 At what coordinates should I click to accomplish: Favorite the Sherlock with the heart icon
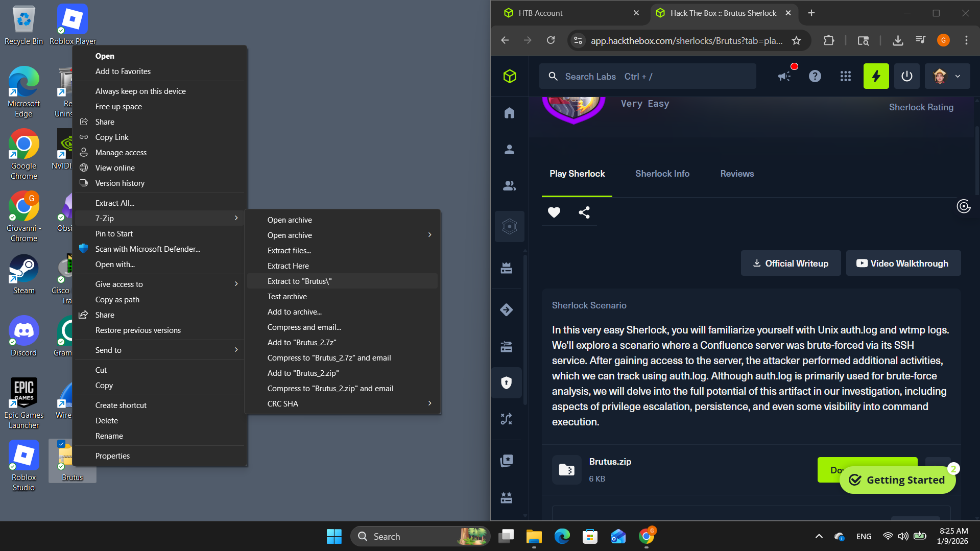[554, 212]
